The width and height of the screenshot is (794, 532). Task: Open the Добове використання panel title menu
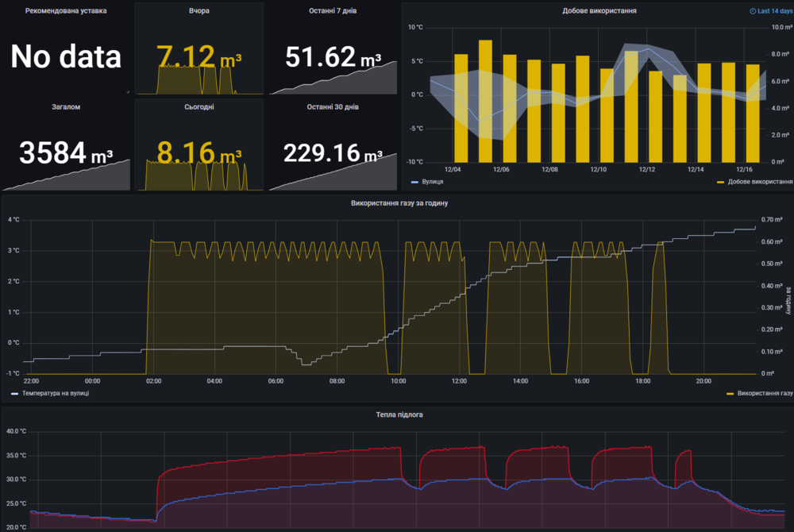pyautogui.click(x=599, y=10)
